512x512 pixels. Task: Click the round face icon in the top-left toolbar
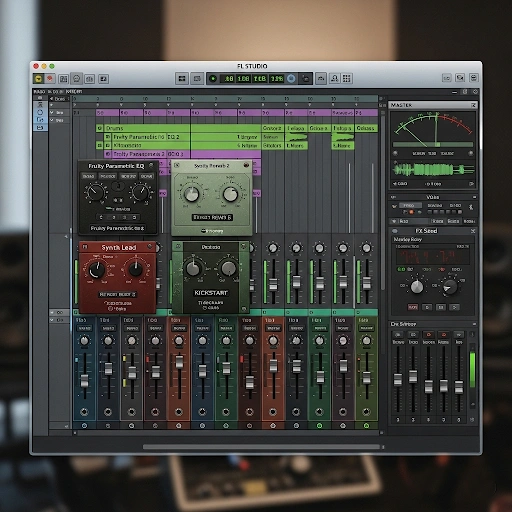pyautogui.click(x=77, y=79)
